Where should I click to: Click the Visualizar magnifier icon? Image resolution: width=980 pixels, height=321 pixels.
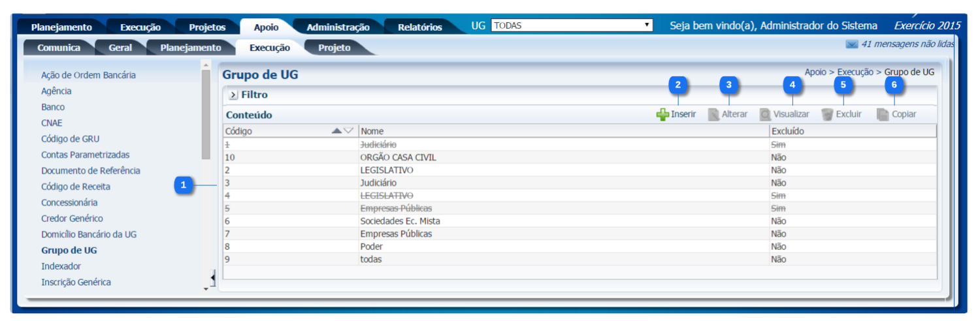click(x=765, y=115)
